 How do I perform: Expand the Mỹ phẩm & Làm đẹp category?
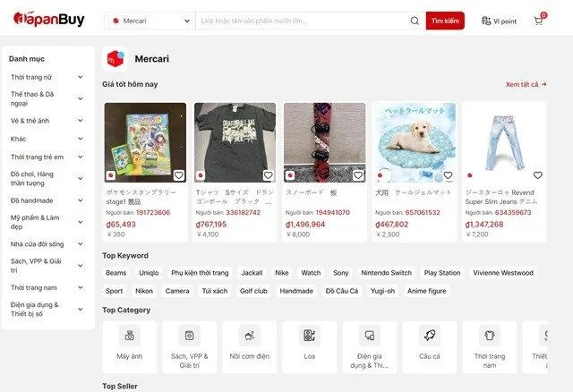pos(81,222)
